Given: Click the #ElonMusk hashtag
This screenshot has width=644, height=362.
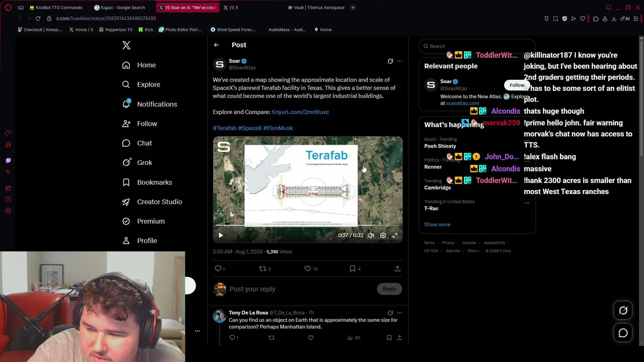Looking at the screenshot, I should tap(278, 128).
